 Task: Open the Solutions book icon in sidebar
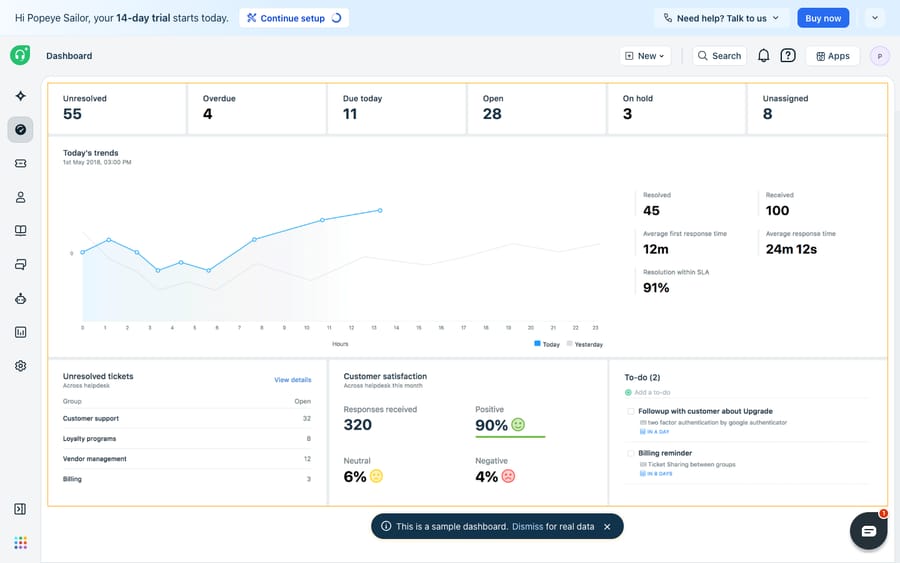click(x=21, y=231)
